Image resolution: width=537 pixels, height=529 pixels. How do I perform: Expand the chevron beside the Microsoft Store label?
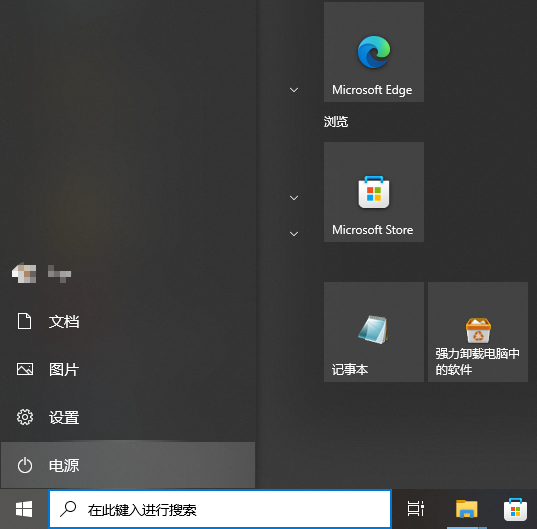(x=294, y=234)
